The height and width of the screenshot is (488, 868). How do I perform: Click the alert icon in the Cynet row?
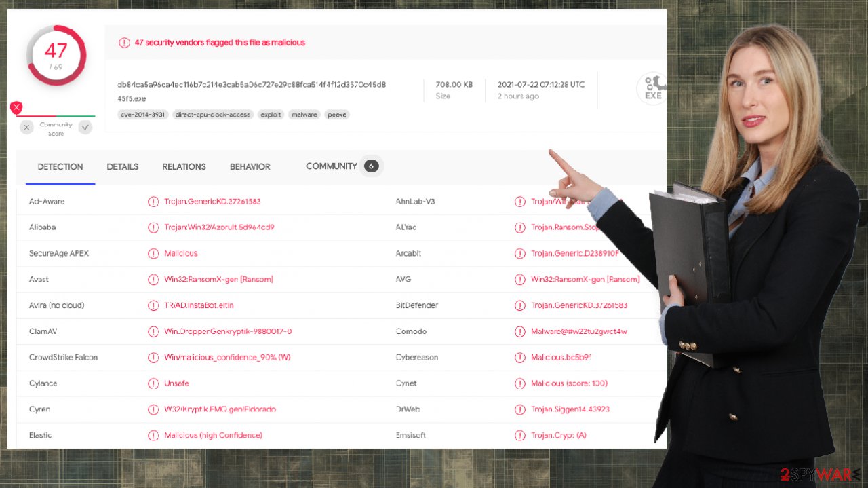[x=520, y=383]
